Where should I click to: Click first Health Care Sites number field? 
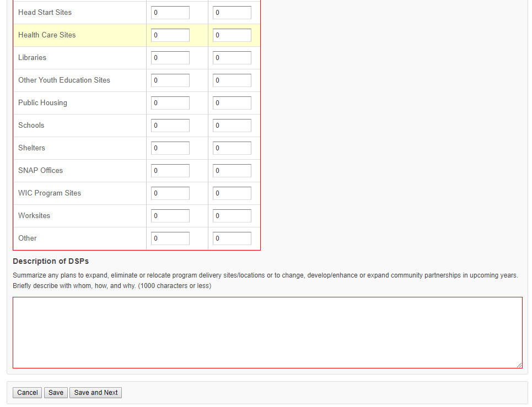point(170,35)
